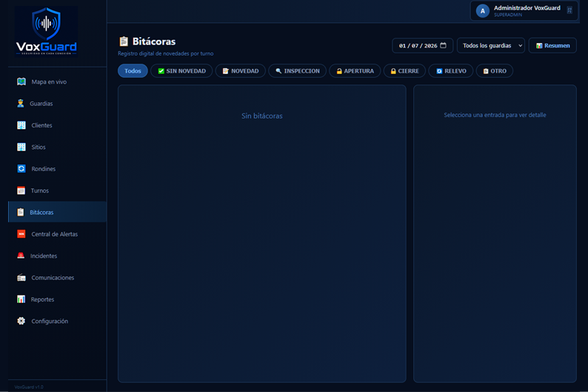Click the Mapa en vivo map icon

pos(21,82)
